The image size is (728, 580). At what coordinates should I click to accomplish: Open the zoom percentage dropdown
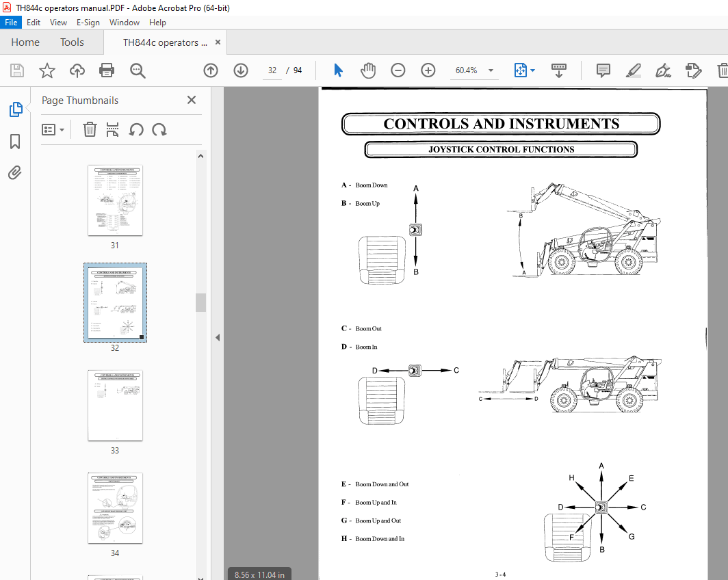(490, 70)
